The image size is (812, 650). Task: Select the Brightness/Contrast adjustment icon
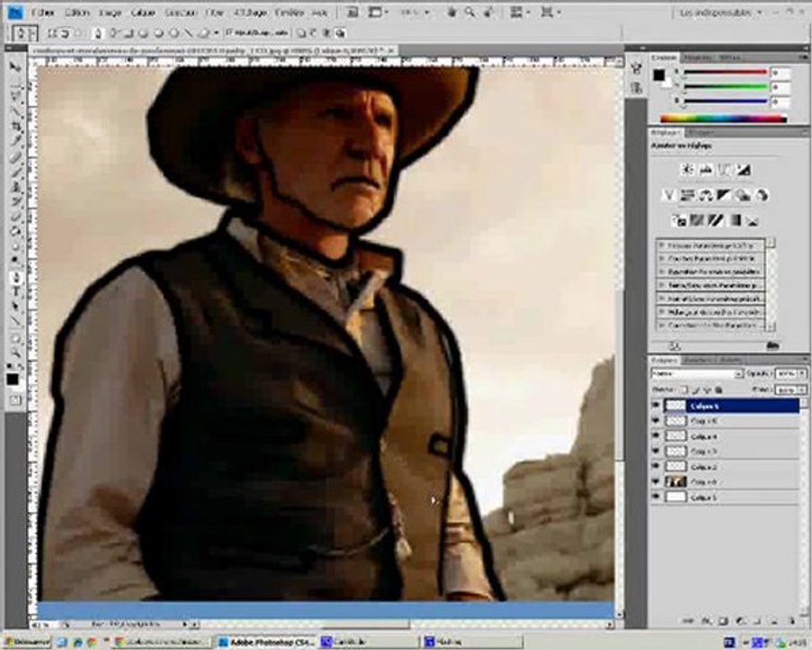[687, 169]
